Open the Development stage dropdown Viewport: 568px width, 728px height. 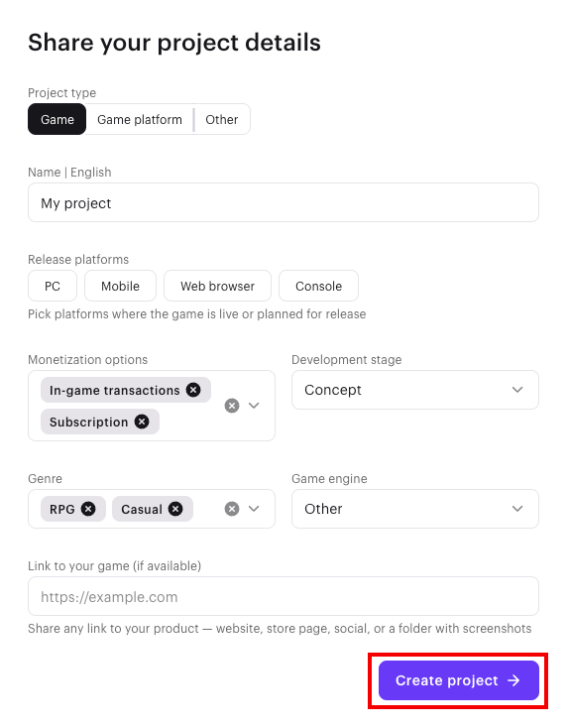(415, 390)
